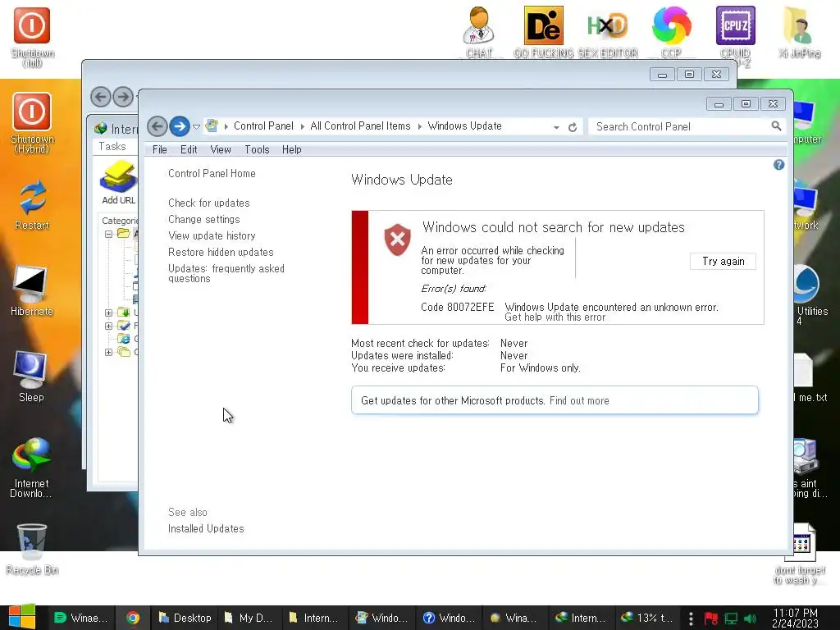840x630 pixels.
Task: Go to Control Panel Home
Action: pyautogui.click(x=212, y=174)
